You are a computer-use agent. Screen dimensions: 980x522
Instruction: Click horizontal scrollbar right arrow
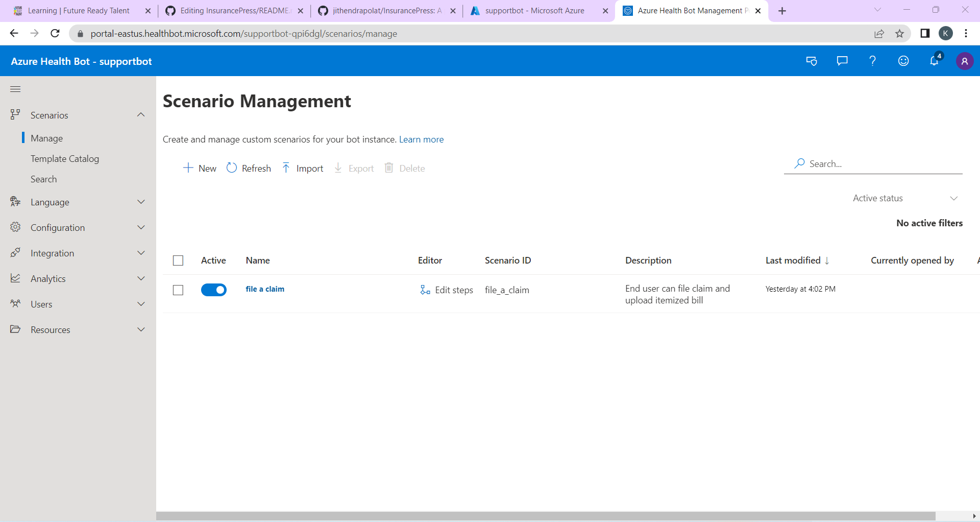pos(974,516)
